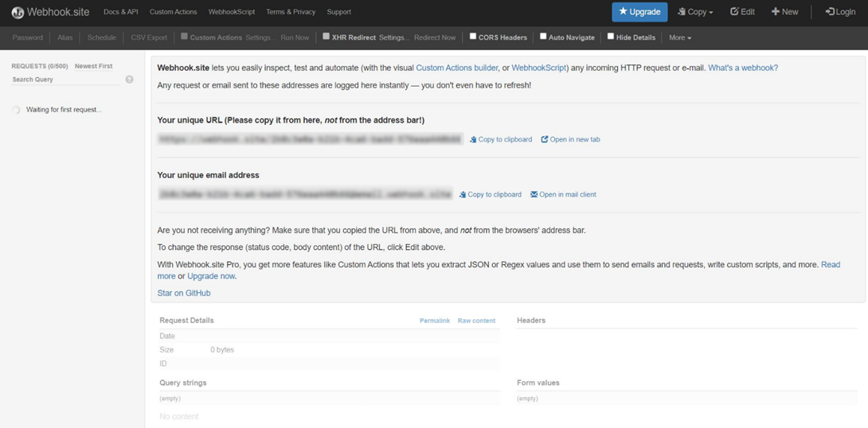Follow the Read more link
The image size is (868, 428).
click(831, 265)
